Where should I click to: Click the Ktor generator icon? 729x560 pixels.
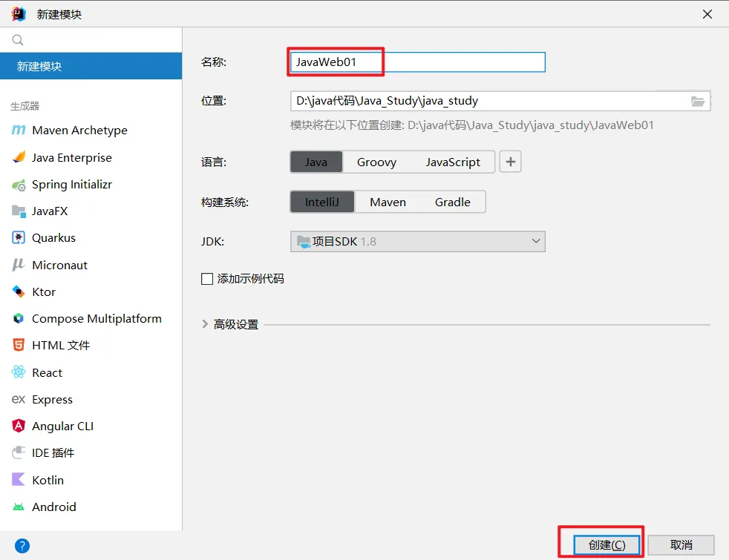pyautogui.click(x=18, y=291)
